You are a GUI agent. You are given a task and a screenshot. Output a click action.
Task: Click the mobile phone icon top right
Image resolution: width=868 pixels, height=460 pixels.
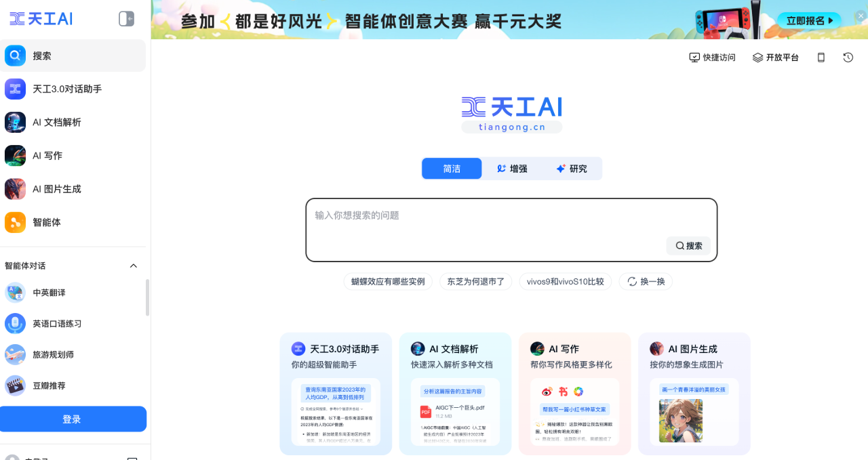coord(821,58)
